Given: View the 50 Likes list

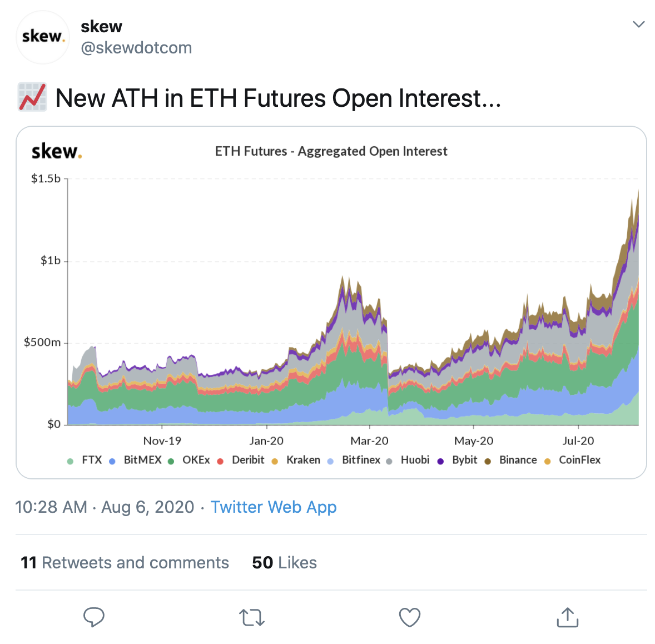Looking at the screenshot, I should coord(284,563).
